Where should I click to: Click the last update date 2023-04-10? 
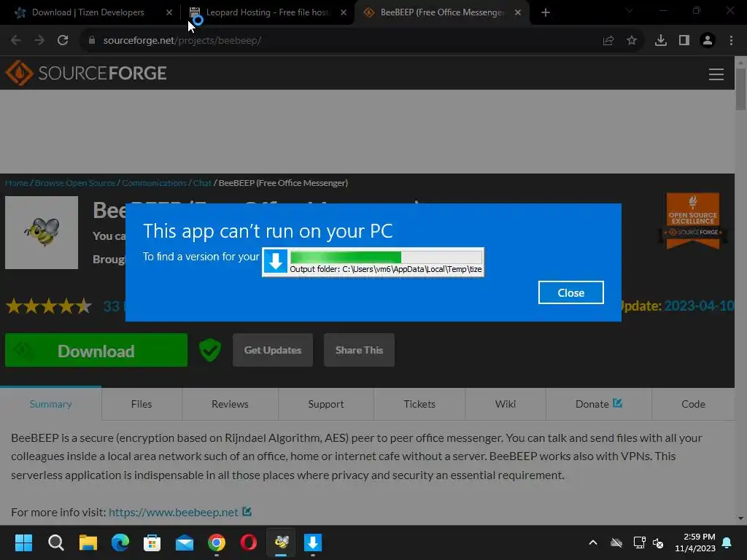click(699, 306)
